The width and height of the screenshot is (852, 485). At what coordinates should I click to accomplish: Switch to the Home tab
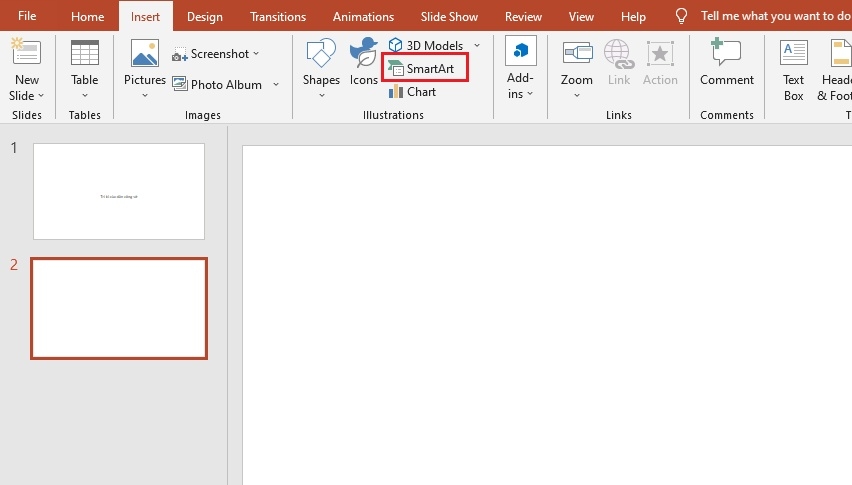click(x=87, y=16)
